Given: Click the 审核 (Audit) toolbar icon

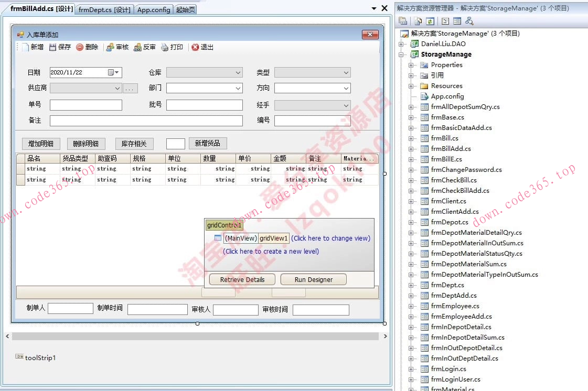Looking at the screenshot, I should tap(110, 47).
